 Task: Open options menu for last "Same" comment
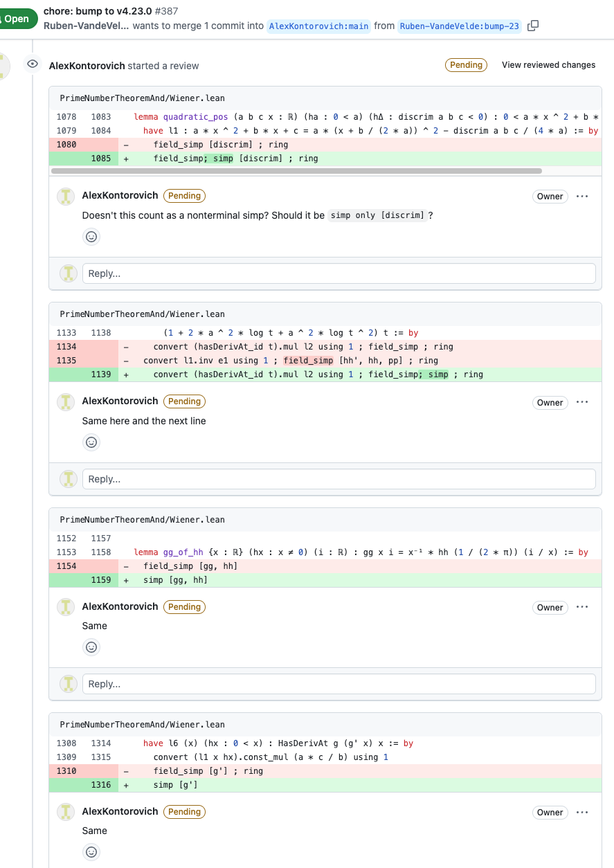click(582, 812)
